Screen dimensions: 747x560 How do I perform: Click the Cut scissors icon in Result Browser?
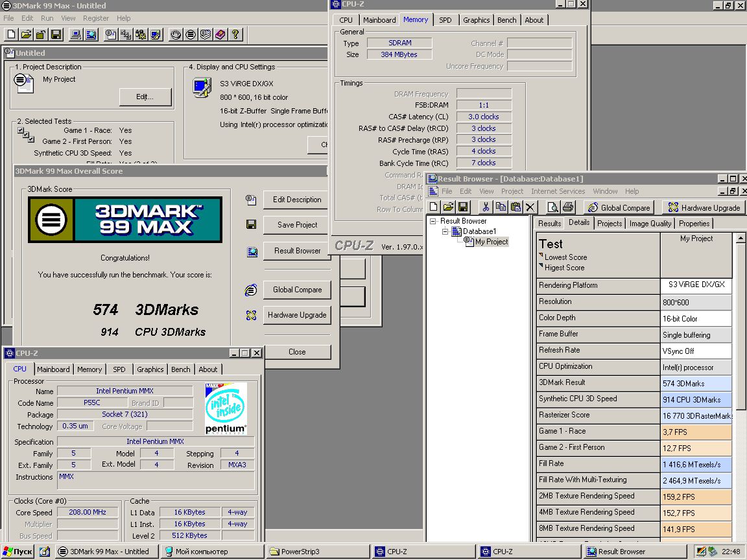coord(486,207)
